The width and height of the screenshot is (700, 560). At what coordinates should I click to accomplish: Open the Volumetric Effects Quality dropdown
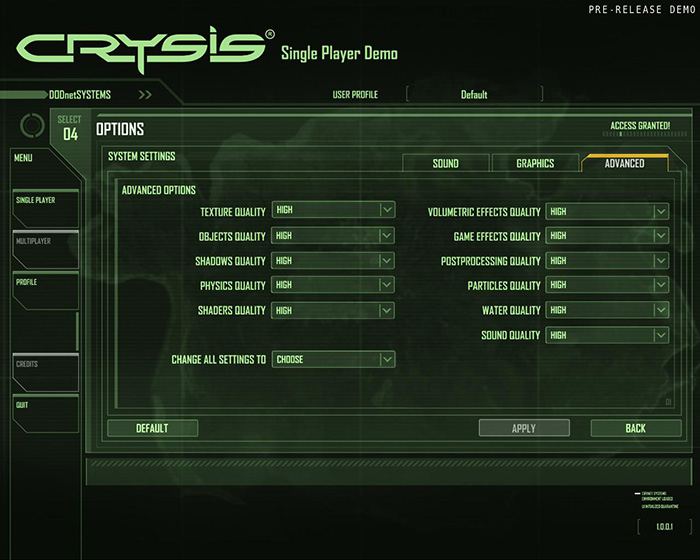(607, 211)
